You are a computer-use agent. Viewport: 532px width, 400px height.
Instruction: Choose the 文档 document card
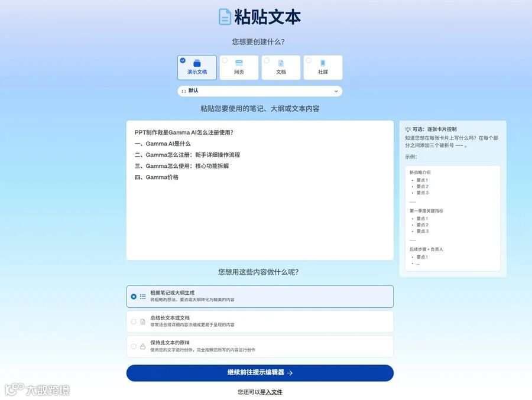click(281, 67)
